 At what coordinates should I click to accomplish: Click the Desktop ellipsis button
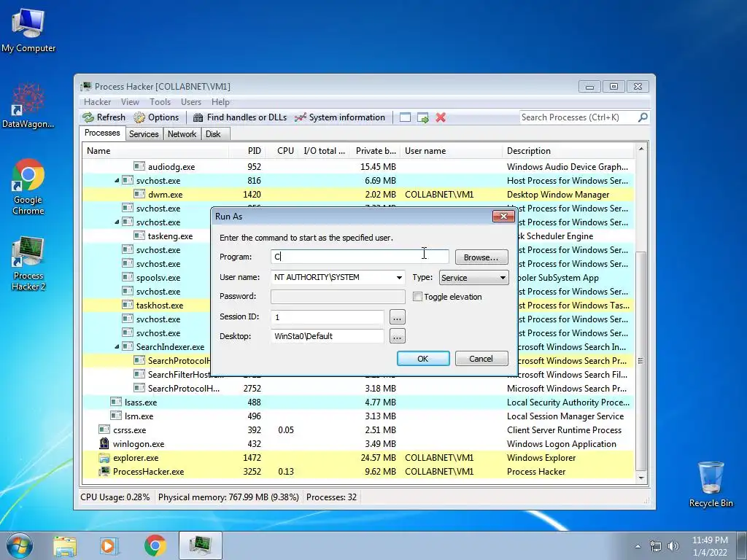(398, 337)
